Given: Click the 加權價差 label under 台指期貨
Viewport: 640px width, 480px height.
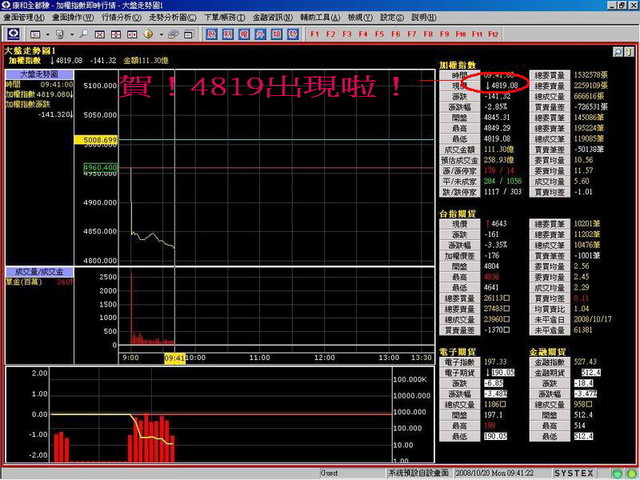Looking at the screenshot, I should coord(460,256).
